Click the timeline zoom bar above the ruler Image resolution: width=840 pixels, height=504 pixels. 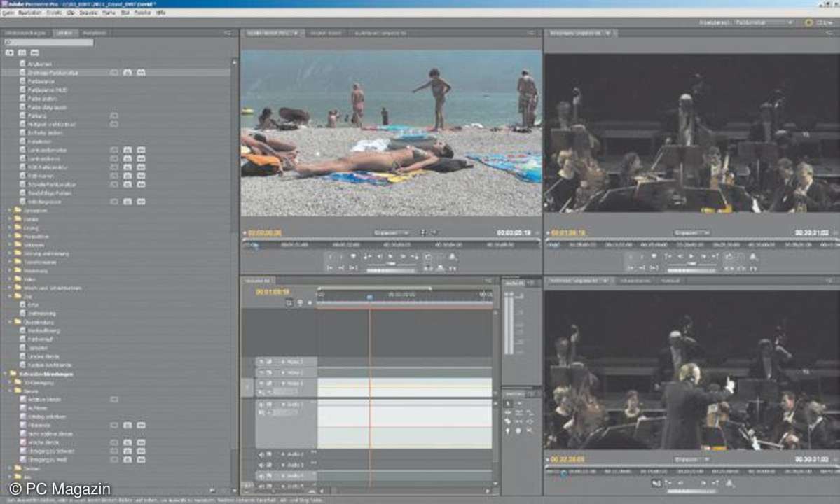tap(375, 288)
